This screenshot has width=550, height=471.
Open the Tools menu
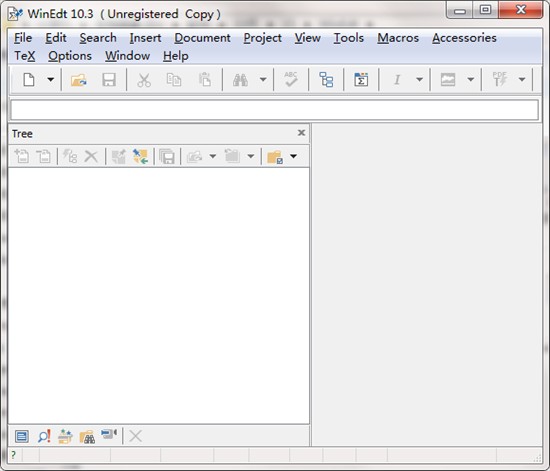(349, 38)
